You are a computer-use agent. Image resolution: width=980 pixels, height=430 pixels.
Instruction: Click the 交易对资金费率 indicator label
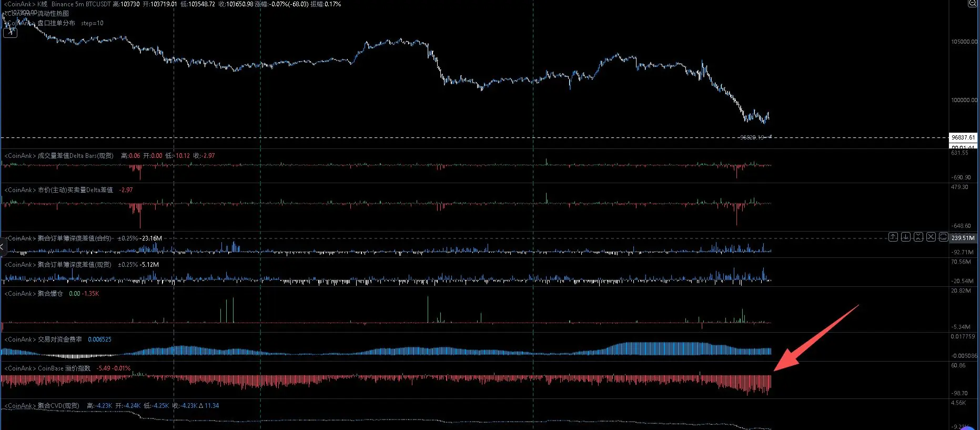pos(59,339)
